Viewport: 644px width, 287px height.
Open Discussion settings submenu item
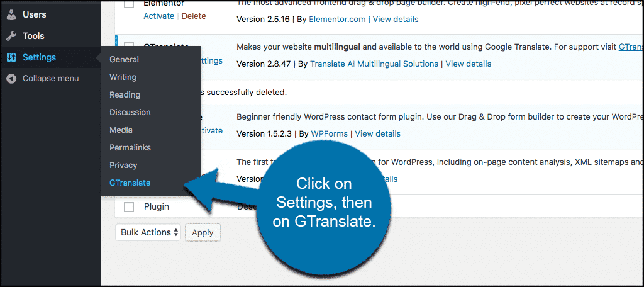point(130,112)
